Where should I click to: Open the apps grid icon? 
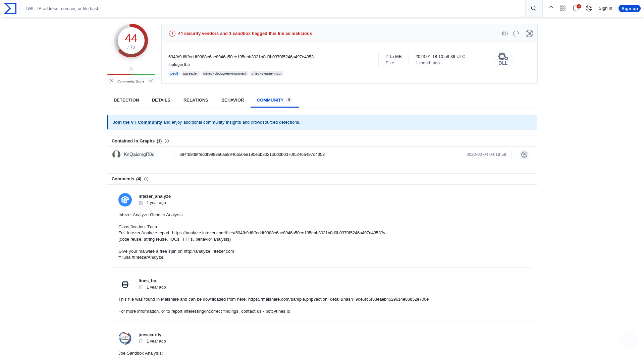tap(563, 8)
